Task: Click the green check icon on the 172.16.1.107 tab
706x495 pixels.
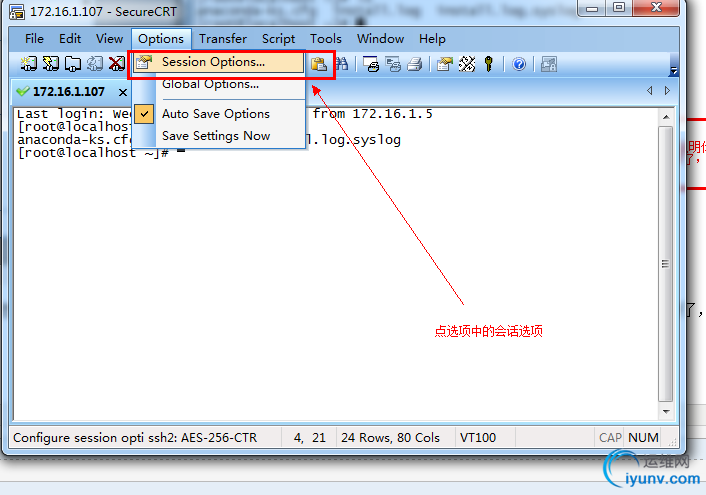Action: point(23,91)
